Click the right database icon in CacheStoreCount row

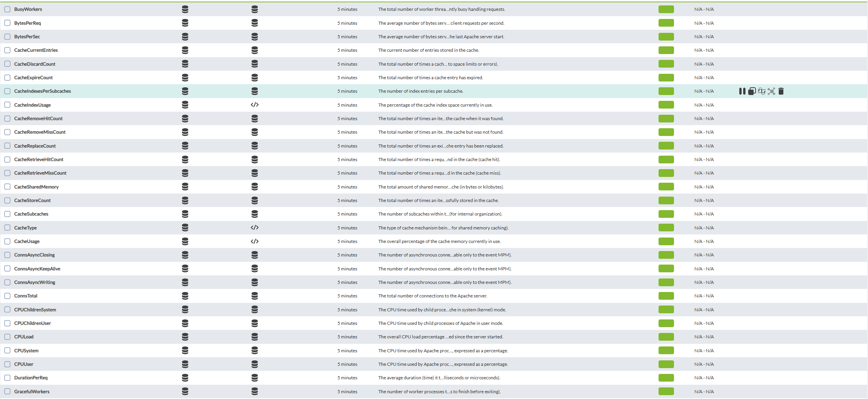(255, 200)
